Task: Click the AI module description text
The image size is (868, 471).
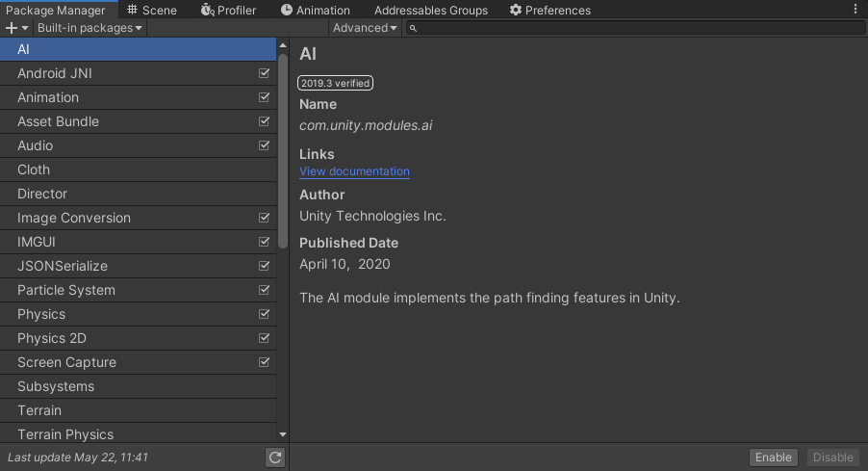Action: point(490,299)
